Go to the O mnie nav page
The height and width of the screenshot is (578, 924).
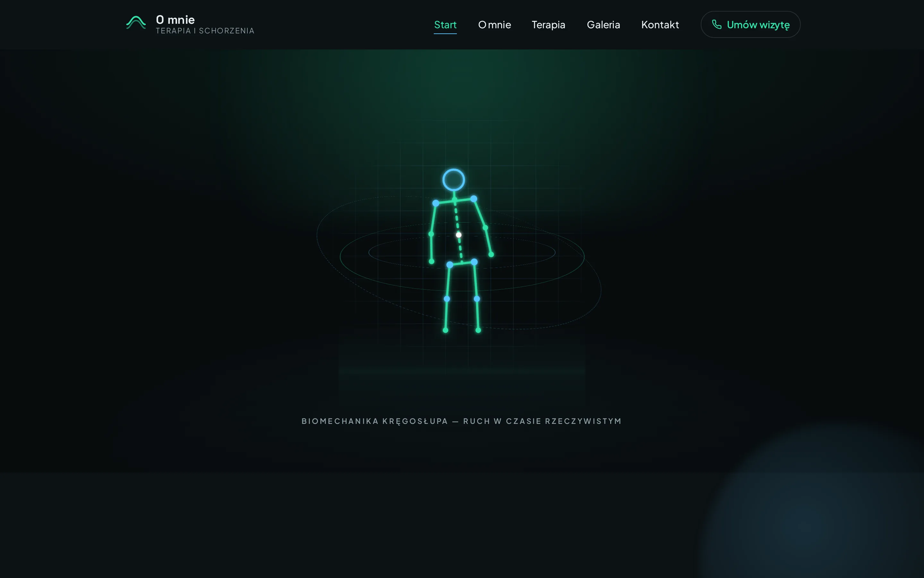(494, 24)
